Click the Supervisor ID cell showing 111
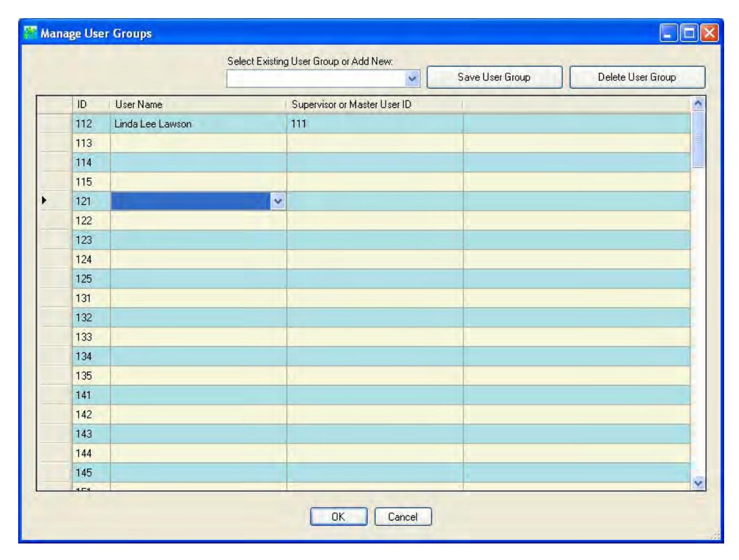Screen dimensions: 739x560 (x=375, y=124)
